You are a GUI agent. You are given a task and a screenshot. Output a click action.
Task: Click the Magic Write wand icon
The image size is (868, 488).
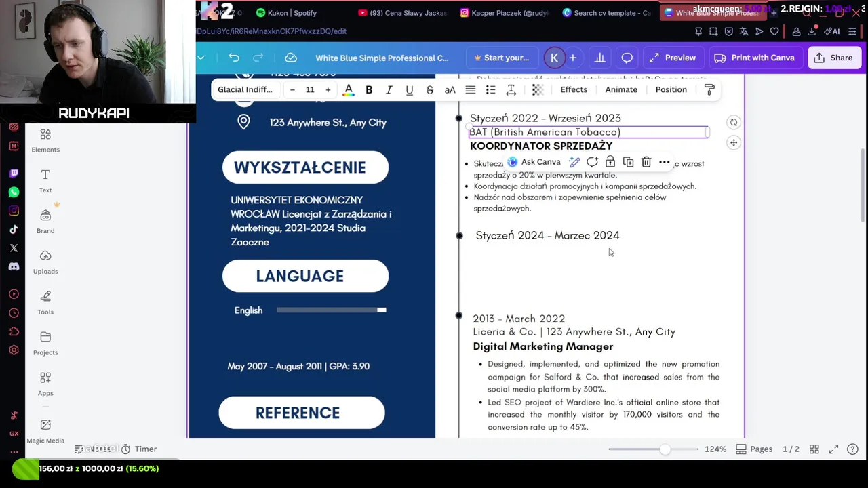(x=574, y=162)
